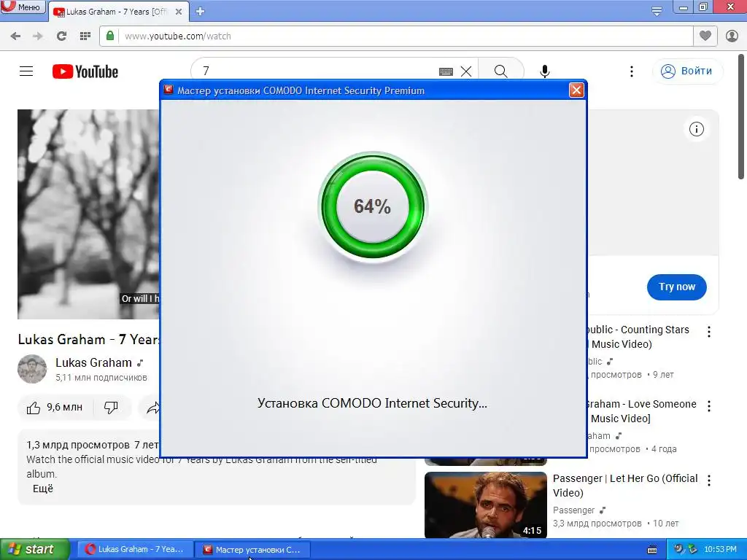Open YouTube hamburger guide menu

(26, 71)
